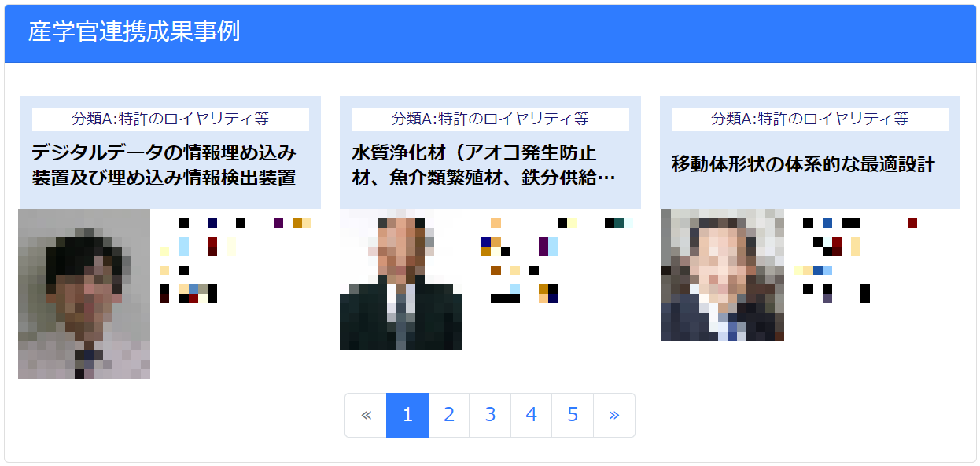Click the first card's researcher photo
The width and height of the screenshot is (980, 466).
(84, 294)
